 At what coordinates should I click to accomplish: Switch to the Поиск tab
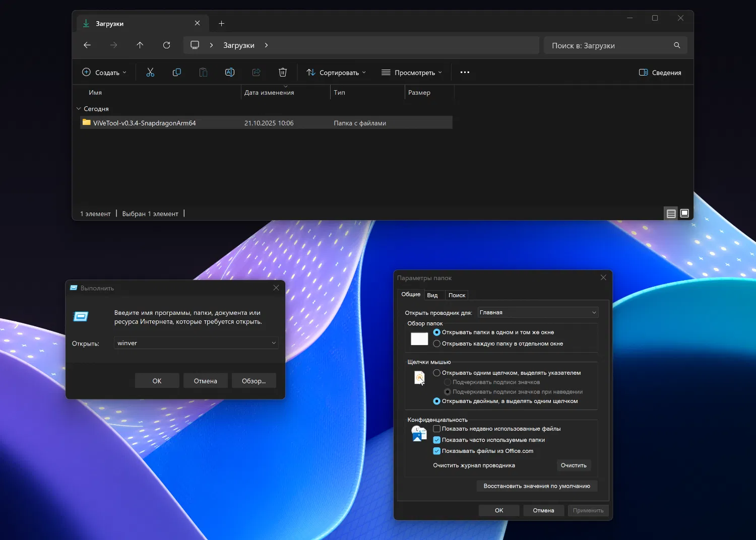point(457,295)
